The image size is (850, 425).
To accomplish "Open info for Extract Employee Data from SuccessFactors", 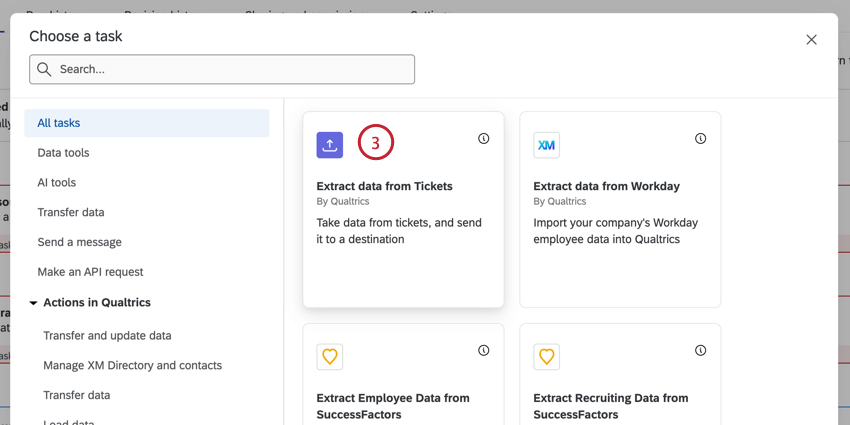I will [x=484, y=351].
